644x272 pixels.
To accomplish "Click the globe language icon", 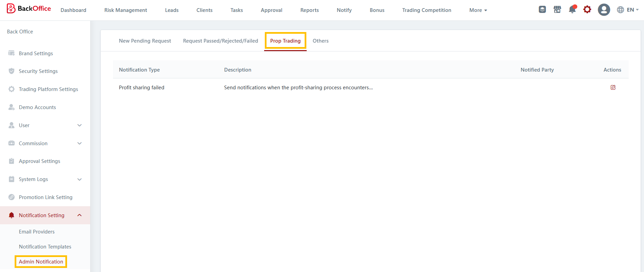I will coord(621,10).
